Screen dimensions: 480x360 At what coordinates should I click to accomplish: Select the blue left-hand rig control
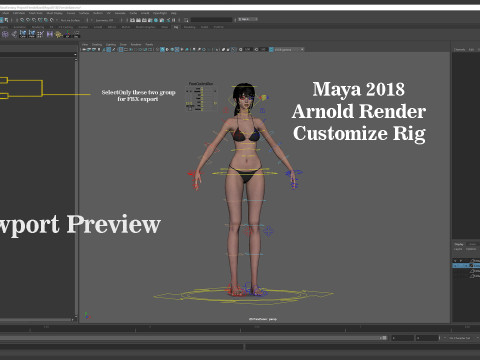tap(294, 174)
